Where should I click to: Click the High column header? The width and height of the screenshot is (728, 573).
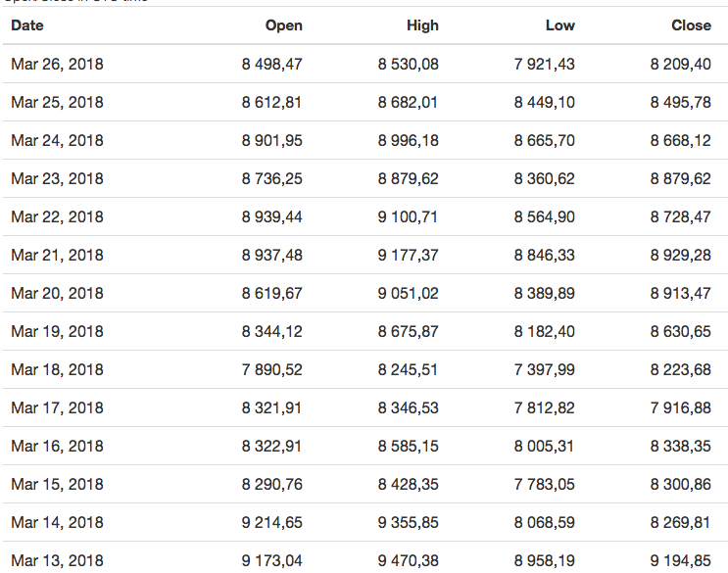pos(422,25)
